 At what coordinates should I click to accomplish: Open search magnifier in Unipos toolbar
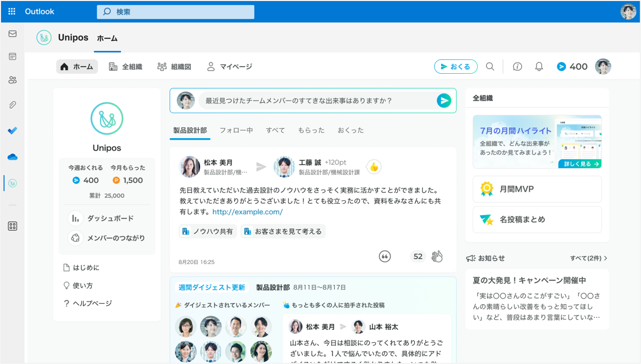coord(490,66)
